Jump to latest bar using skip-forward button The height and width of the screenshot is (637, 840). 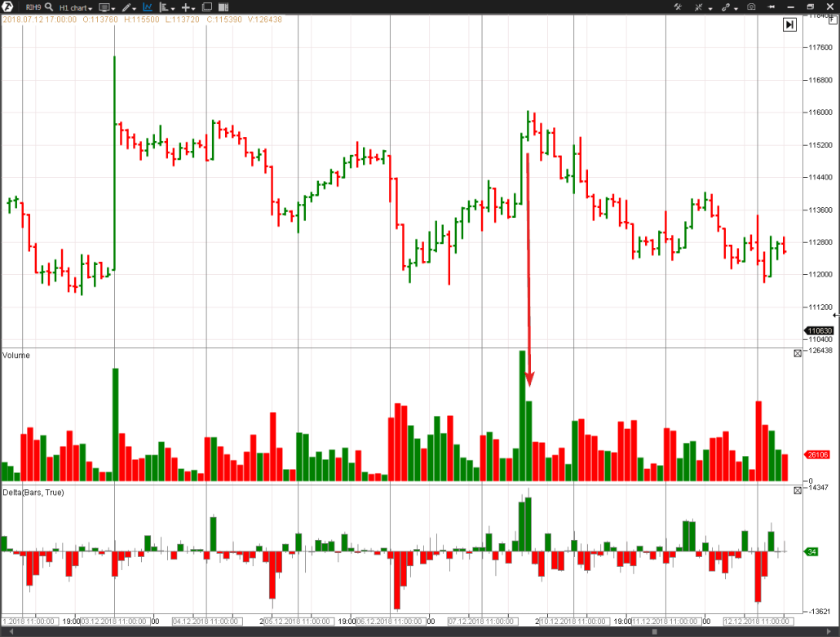coord(789,25)
